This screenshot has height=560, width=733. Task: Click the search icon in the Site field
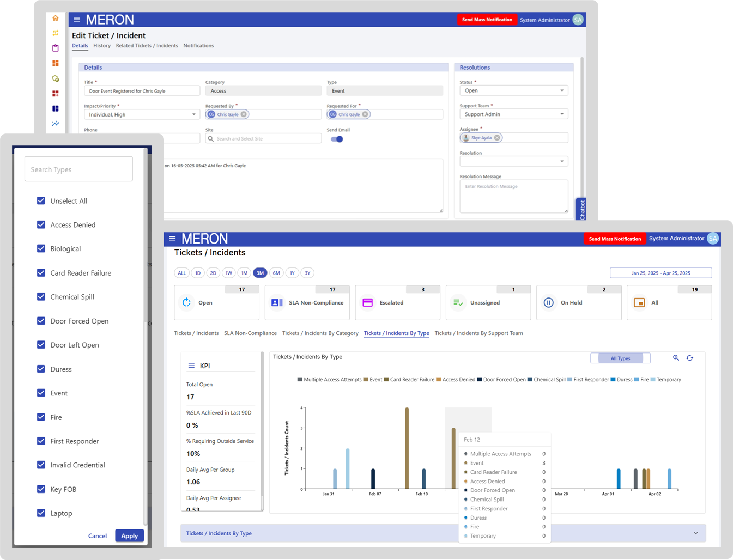(x=211, y=139)
